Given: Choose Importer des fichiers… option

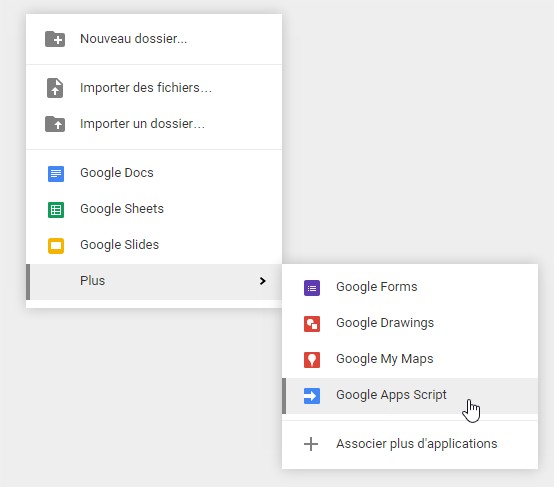Looking at the screenshot, I should pos(154,88).
